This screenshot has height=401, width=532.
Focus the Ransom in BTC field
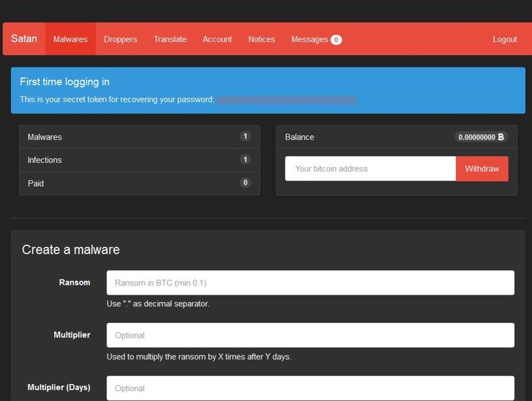[x=310, y=283]
